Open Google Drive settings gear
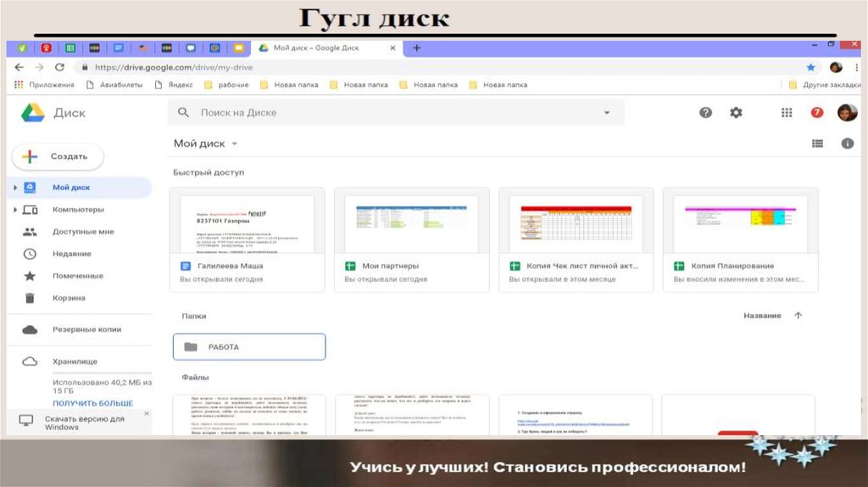This screenshot has width=868, height=487. [736, 113]
